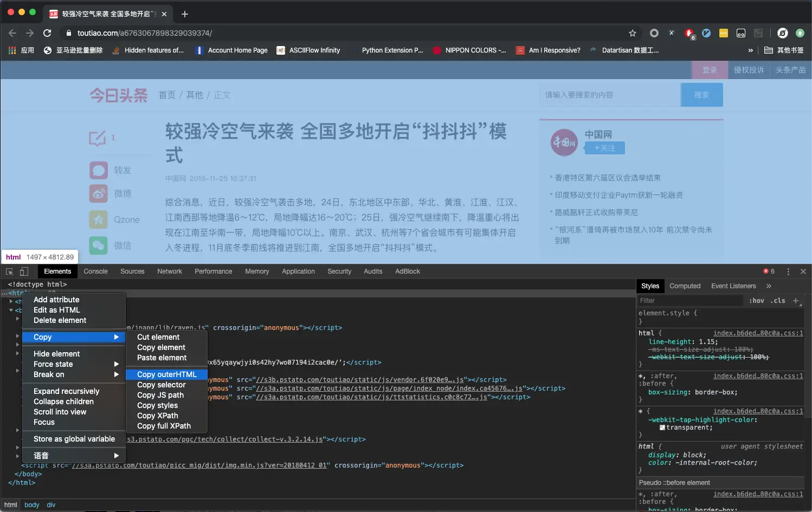This screenshot has height=512, width=812.
Task: Toggle the device toolbar icon in DevTools
Action: coord(24,271)
